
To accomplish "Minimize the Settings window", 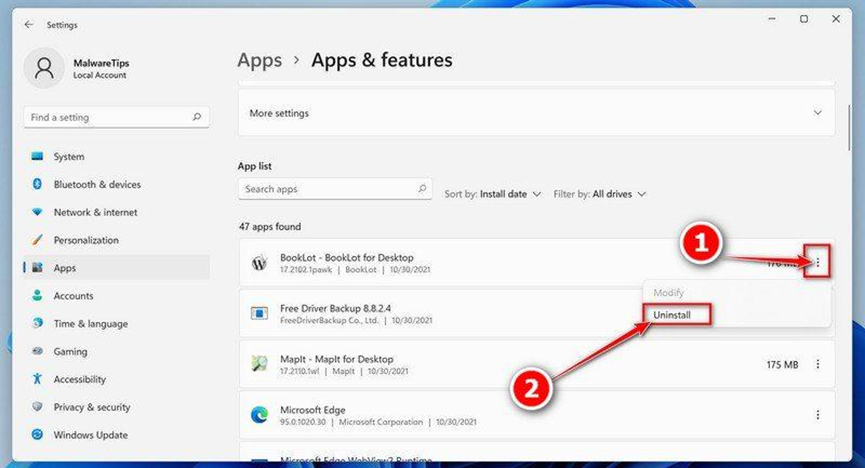I will (772, 19).
